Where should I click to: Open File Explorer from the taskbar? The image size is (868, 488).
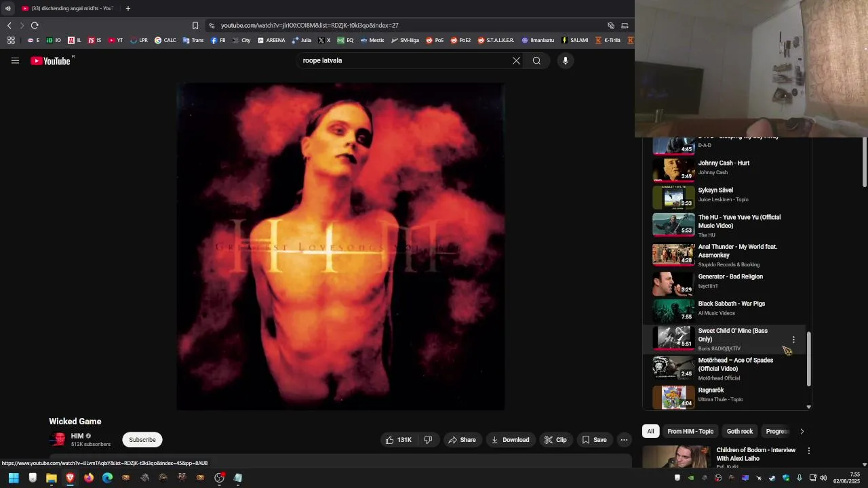tap(52, 478)
